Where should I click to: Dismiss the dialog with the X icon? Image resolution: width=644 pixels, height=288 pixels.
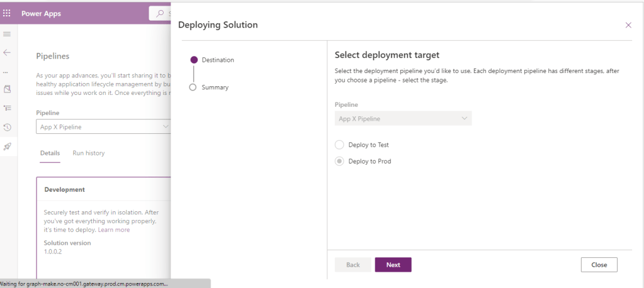coord(628,25)
